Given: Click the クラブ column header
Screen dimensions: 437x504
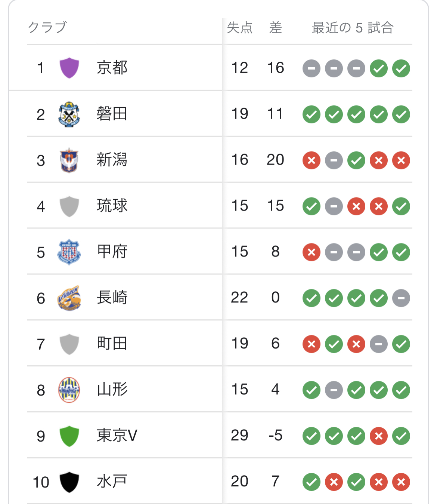Looking at the screenshot, I should [x=47, y=28].
